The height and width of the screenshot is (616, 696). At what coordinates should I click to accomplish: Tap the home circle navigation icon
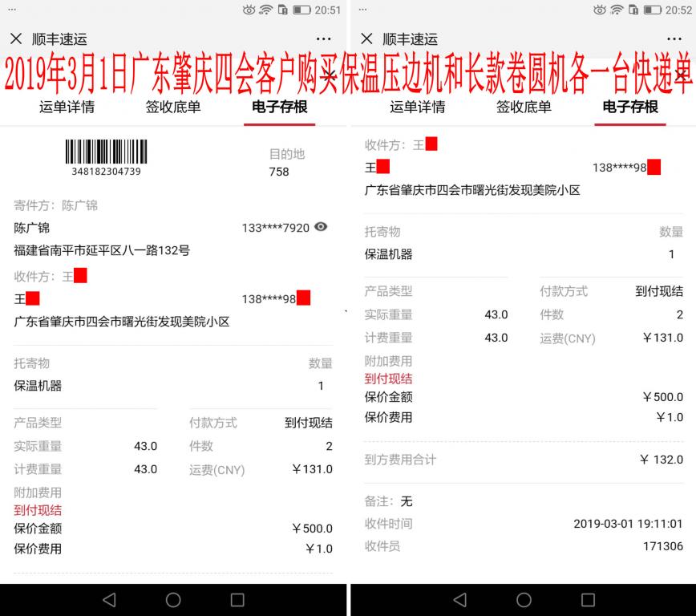coord(173,599)
